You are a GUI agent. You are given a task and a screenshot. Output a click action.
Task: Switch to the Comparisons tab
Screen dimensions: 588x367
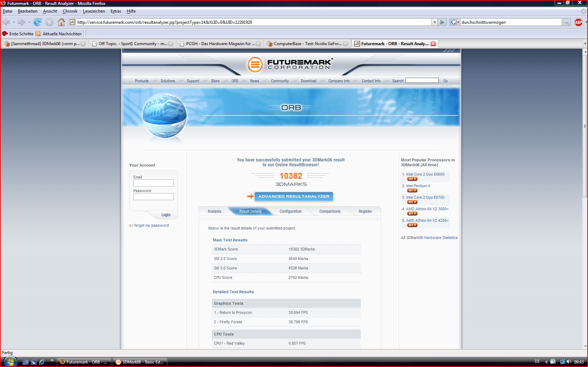click(x=330, y=211)
